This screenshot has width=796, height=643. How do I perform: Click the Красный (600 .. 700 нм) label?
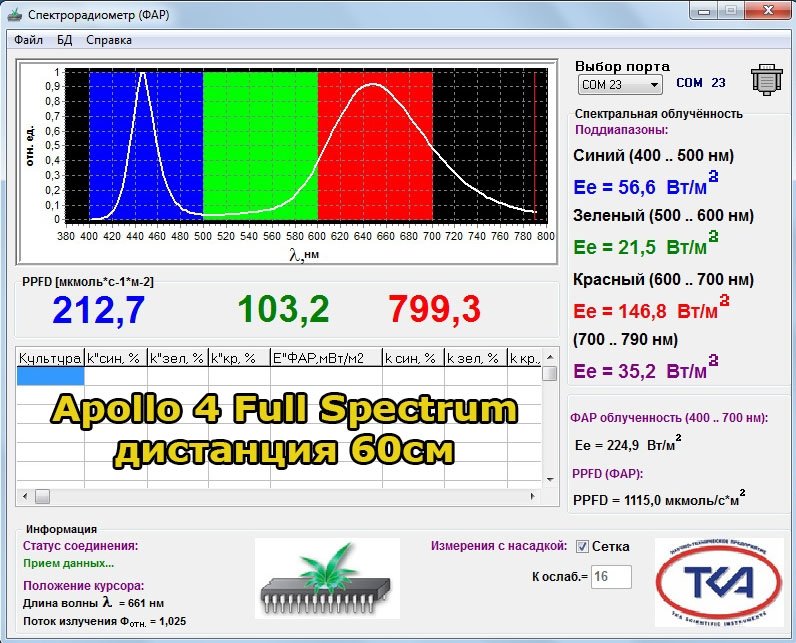664,279
